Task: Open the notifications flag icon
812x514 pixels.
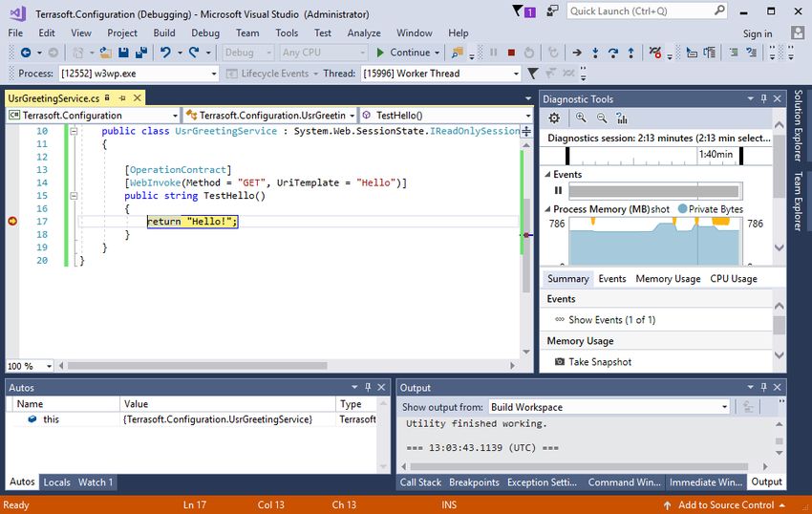Action: [518, 11]
